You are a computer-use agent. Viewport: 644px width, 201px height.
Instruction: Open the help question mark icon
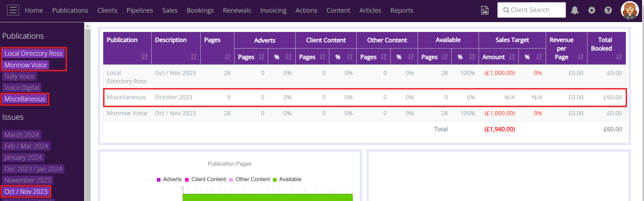pos(608,10)
